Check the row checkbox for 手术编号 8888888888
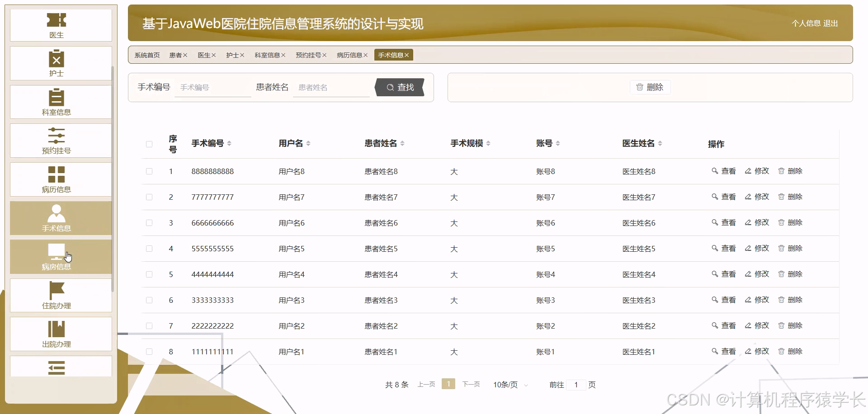This screenshot has height=414, width=868. pos(149,171)
